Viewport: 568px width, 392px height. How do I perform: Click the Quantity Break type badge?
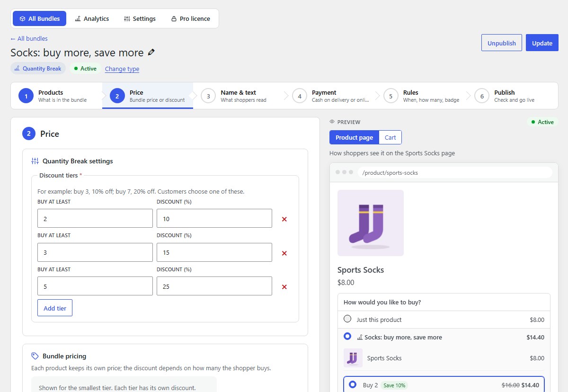[38, 69]
